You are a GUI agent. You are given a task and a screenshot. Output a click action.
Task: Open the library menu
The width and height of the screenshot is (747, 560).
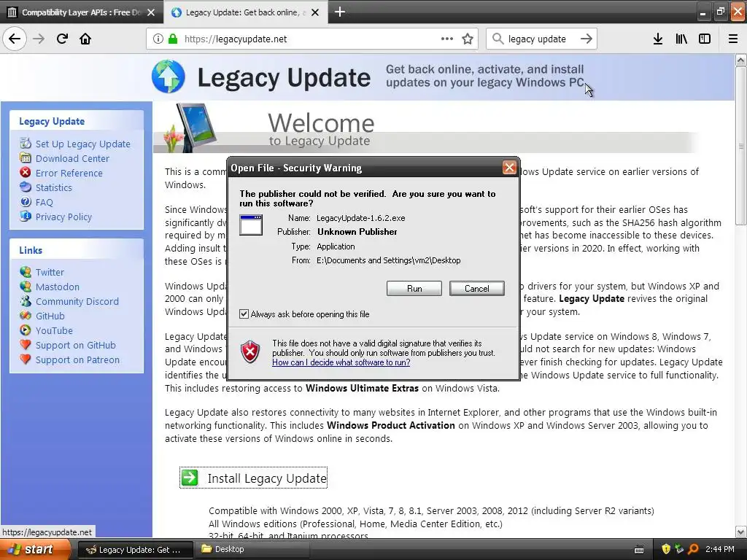pyautogui.click(x=681, y=39)
